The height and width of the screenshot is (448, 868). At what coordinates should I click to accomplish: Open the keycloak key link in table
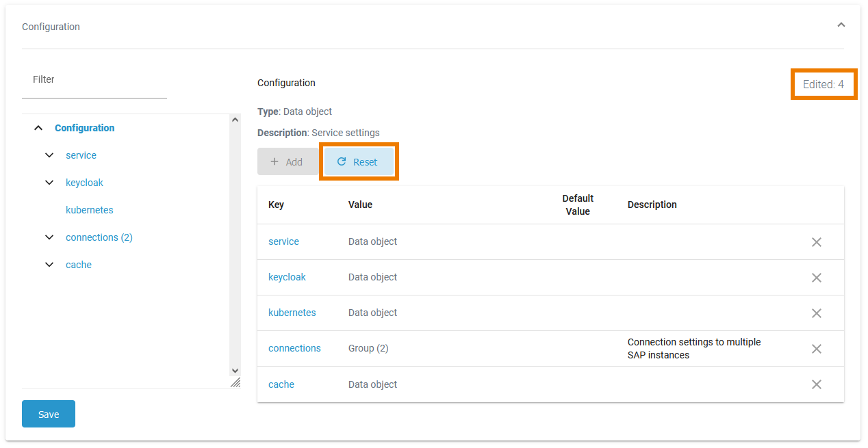(287, 277)
